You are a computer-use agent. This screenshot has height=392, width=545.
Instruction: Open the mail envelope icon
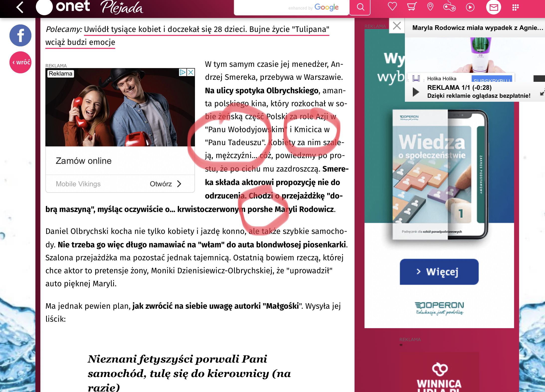click(x=493, y=7)
